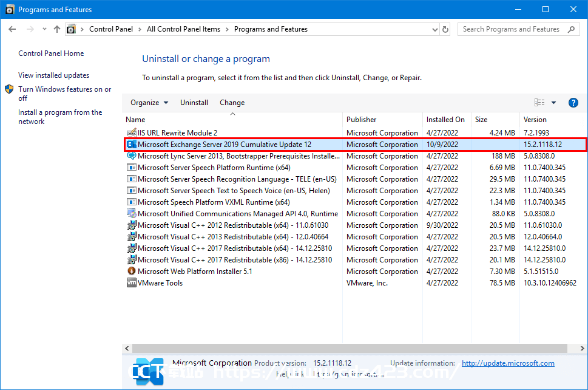This screenshot has height=390, width=588.
Task: Click the Visual C++ 2013 Redistributable icon
Action: click(x=131, y=237)
